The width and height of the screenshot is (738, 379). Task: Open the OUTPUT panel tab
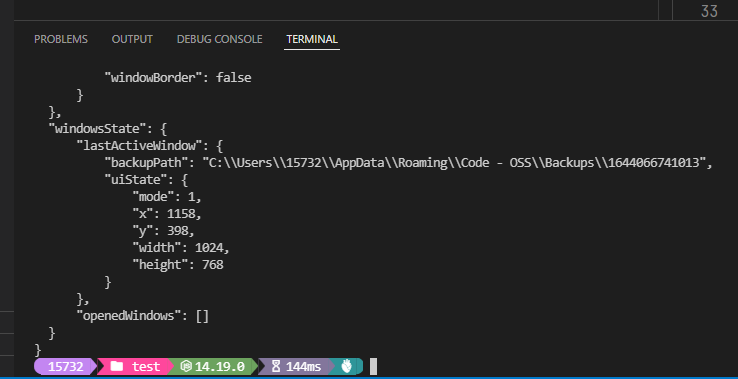pyautogui.click(x=132, y=39)
